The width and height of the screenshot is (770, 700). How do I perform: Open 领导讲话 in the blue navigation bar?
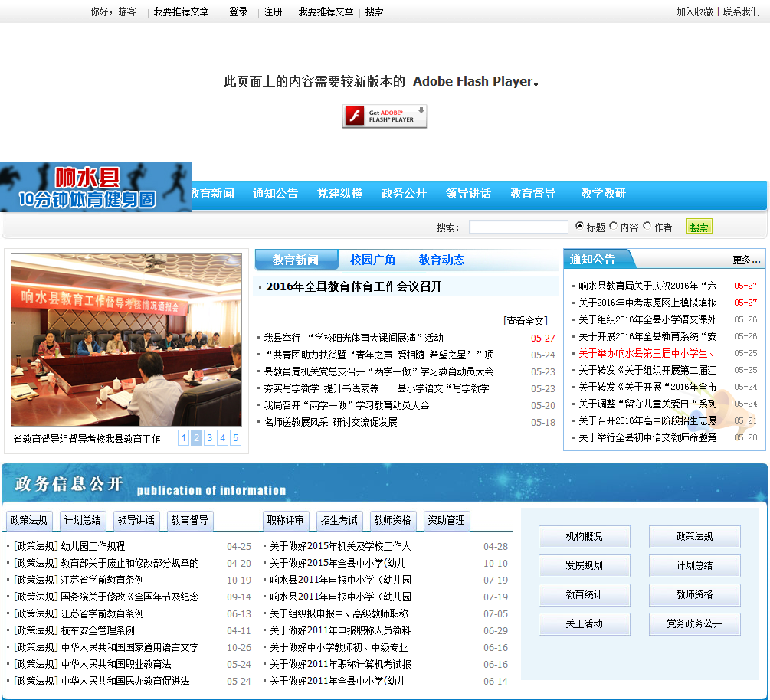[468, 194]
